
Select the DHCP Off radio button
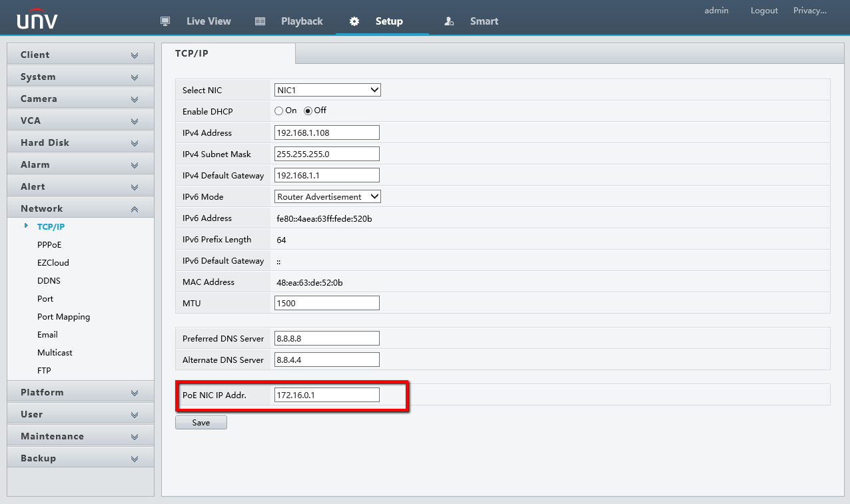tap(308, 111)
